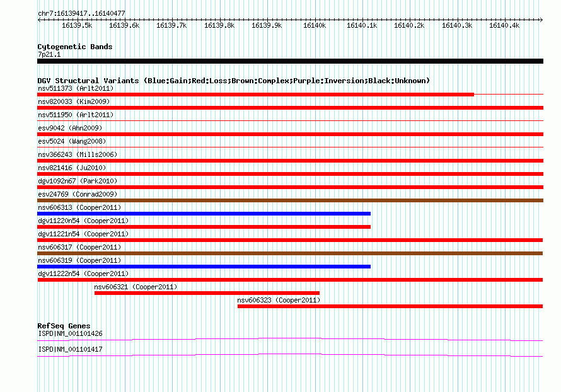
Task: Click the thin red line of nsv511950
Action: click(x=290, y=121)
